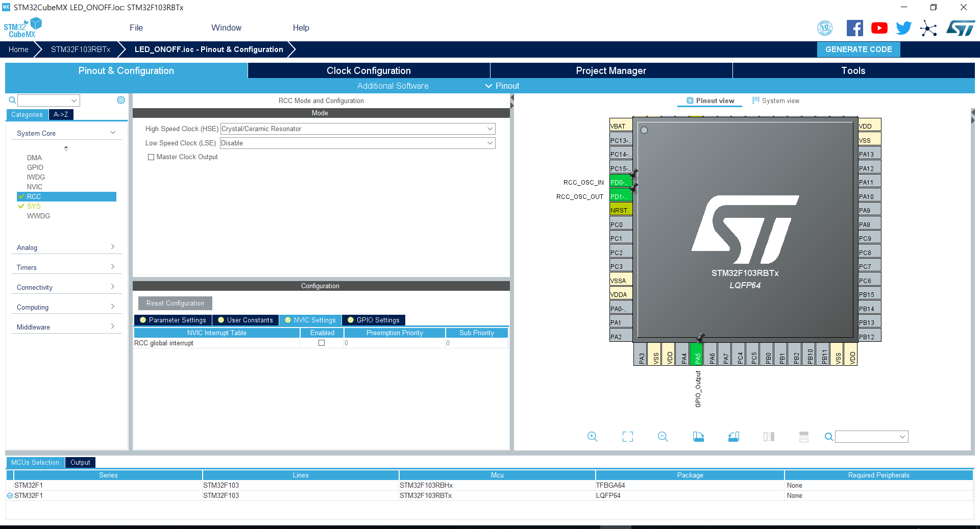Select SYS in System Core list
This screenshot has height=529, width=980.
click(x=34, y=206)
